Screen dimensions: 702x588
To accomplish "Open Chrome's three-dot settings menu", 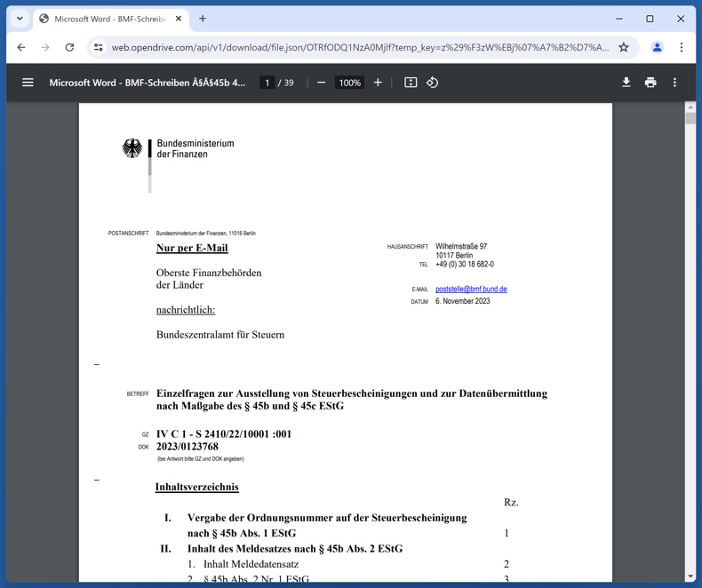I will (681, 47).
